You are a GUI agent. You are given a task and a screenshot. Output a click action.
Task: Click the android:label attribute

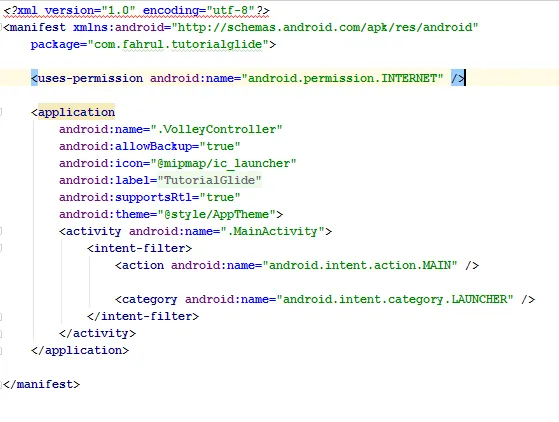tap(104, 180)
